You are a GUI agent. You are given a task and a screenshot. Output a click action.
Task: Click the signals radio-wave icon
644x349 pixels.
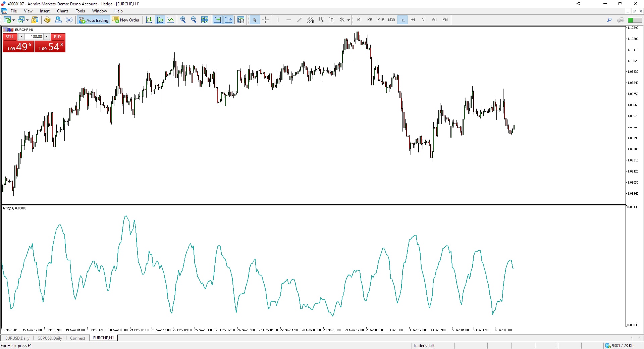[x=69, y=20]
